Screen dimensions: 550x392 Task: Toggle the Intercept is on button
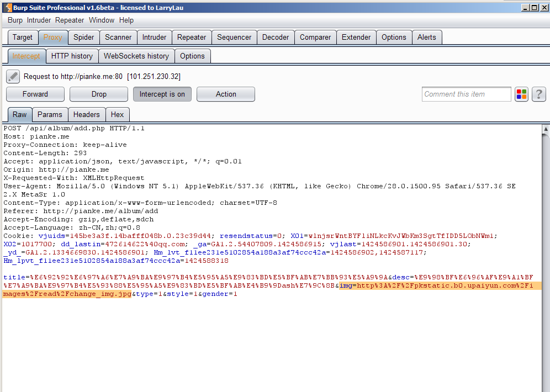(162, 94)
